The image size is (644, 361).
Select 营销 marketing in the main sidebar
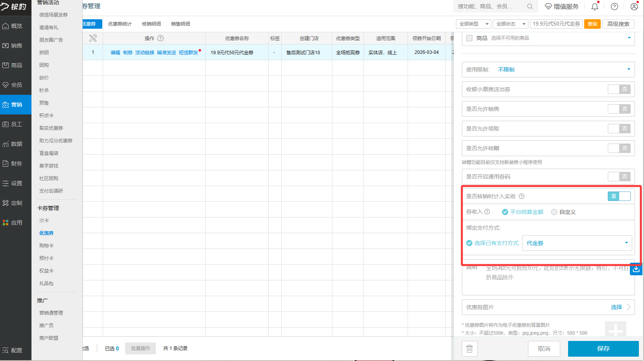16,105
